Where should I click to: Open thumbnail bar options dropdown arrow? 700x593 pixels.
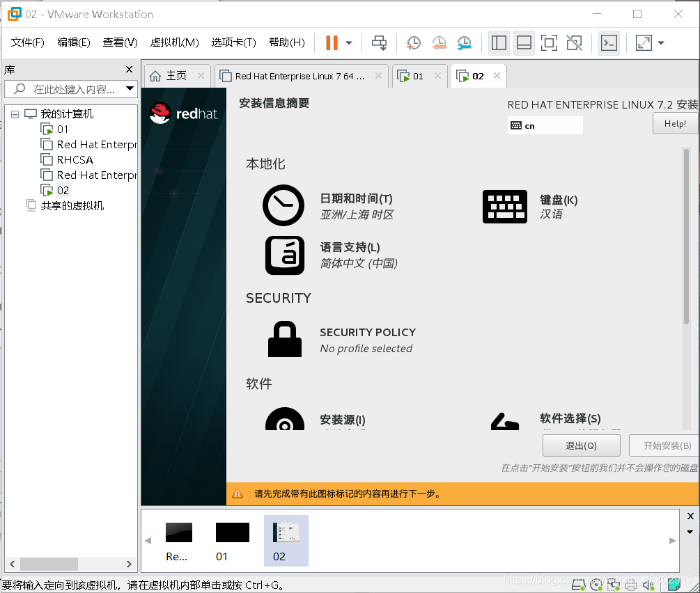tap(690, 532)
